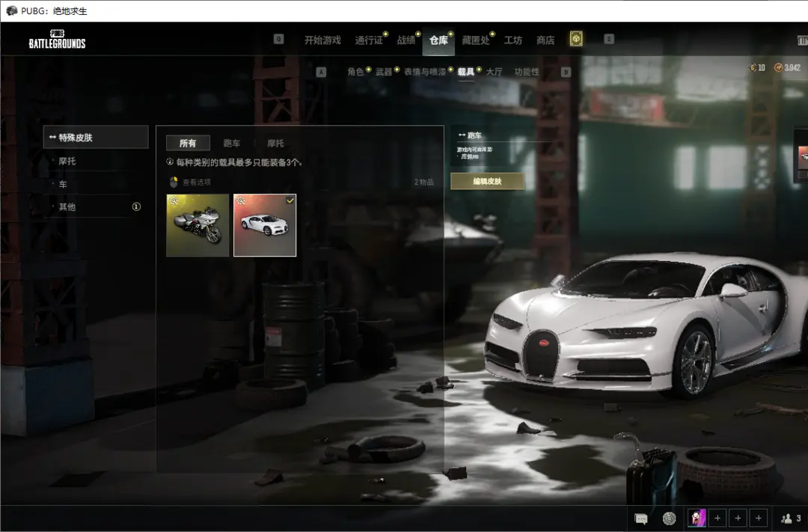
Task: Toggle the equipped checkmark on sports car tile
Action: click(290, 201)
